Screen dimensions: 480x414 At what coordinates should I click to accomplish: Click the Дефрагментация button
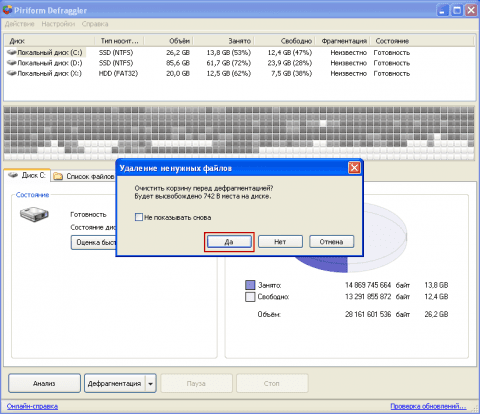coord(114,383)
